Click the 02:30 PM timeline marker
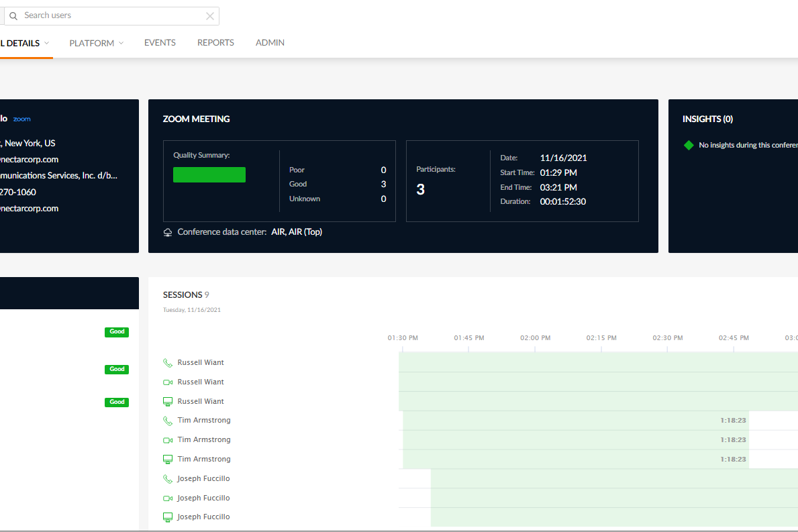 (668, 337)
